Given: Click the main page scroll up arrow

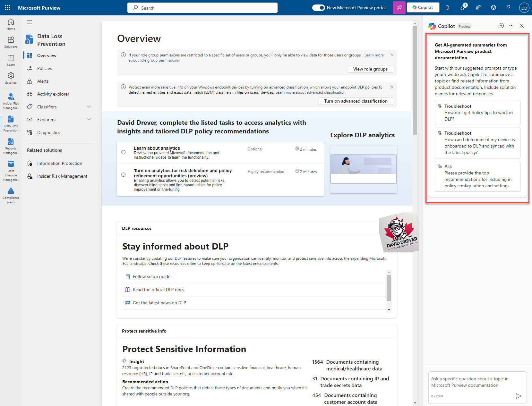Looking at the screenshot, I should click(x=415, y=23).
